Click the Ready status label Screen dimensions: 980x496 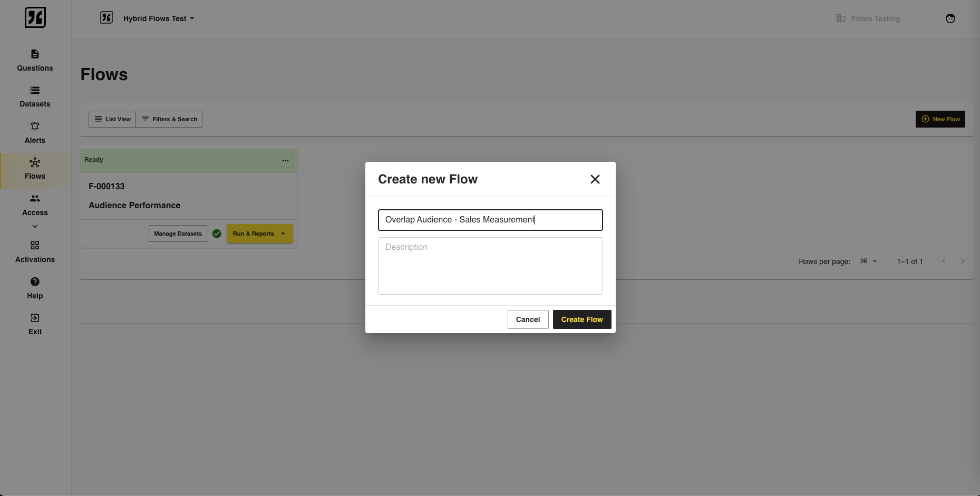click(x=94, y=160)
